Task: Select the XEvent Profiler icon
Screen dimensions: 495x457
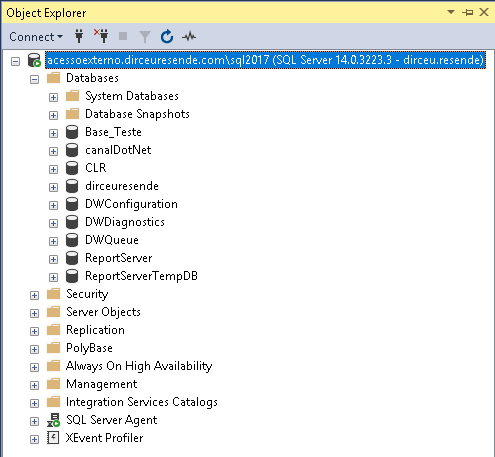Action: (x=53, y=438)
